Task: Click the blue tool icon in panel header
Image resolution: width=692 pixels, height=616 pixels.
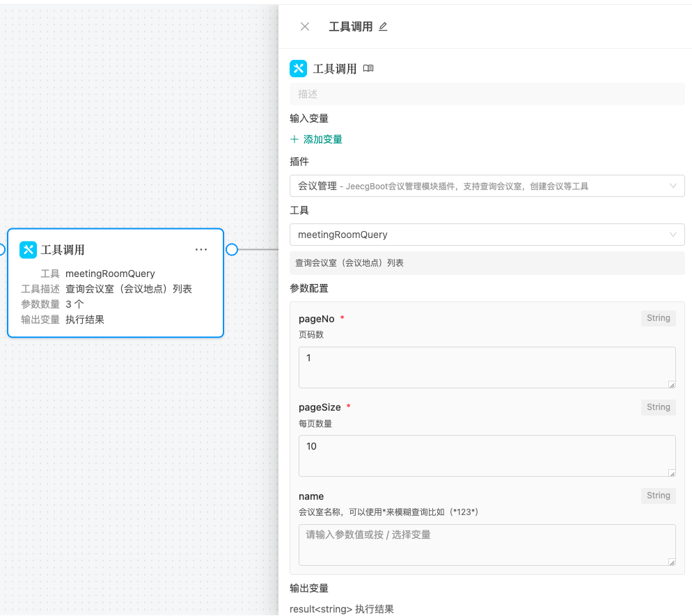Action: [x=298, y=68]
